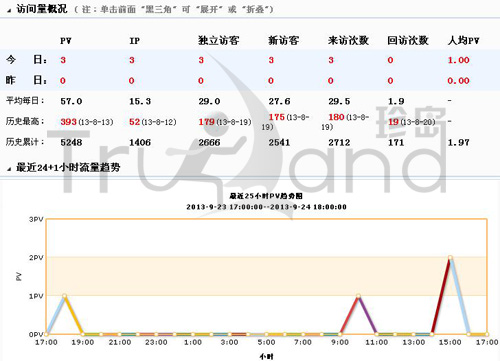Click cumulative PV total 5248
Screen dimensions: 500x361
coord(71,142)
